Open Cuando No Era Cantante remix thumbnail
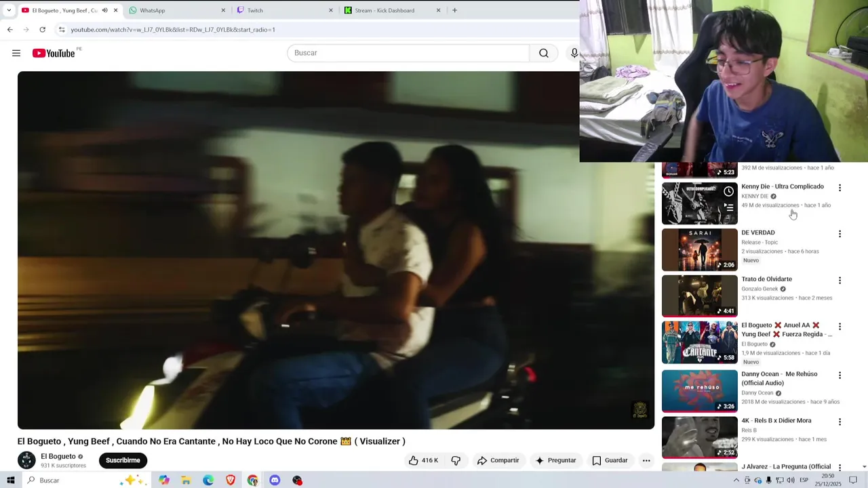Screen dimensions: 868x488 [x=699, y=342]
